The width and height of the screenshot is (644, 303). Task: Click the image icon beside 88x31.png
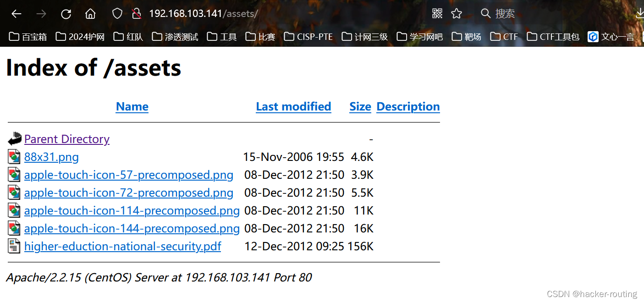click(x=14, y=156)
